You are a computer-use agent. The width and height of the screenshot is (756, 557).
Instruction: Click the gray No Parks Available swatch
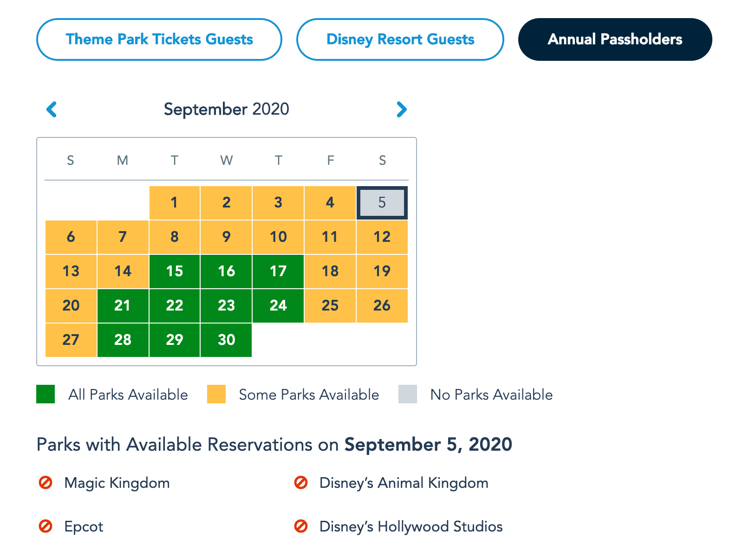click(x=408, y=394)
